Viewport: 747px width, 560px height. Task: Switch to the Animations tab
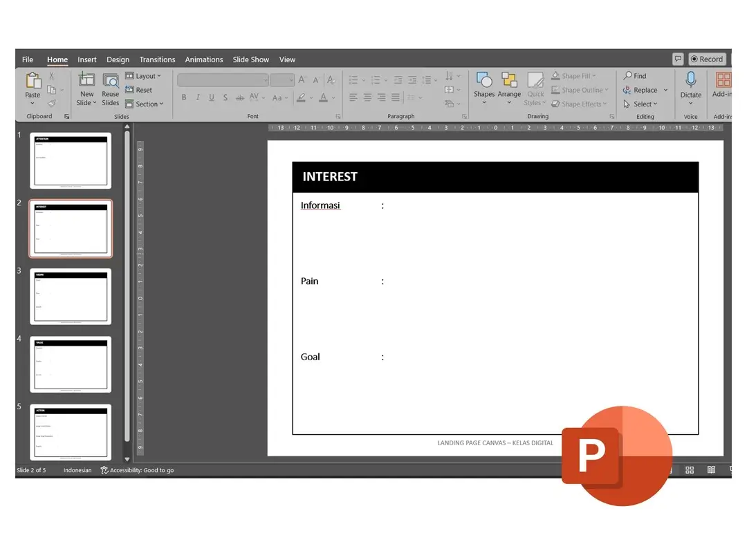coord(204,59)
